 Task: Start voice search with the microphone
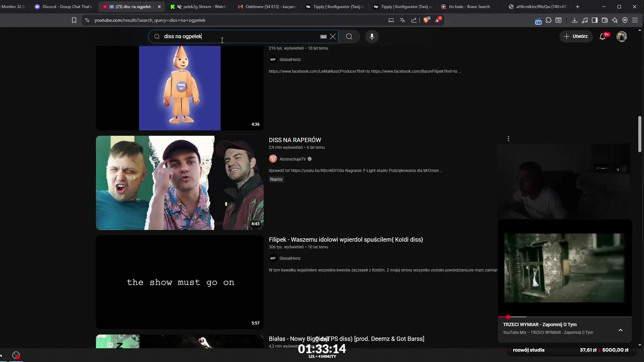pyautogui.click(x=372, y=36)
